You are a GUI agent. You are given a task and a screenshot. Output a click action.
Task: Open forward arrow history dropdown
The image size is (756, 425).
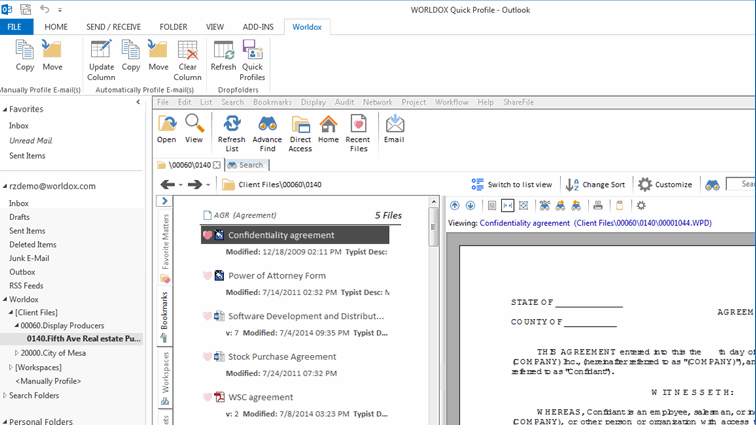click(x=208, y=185)
